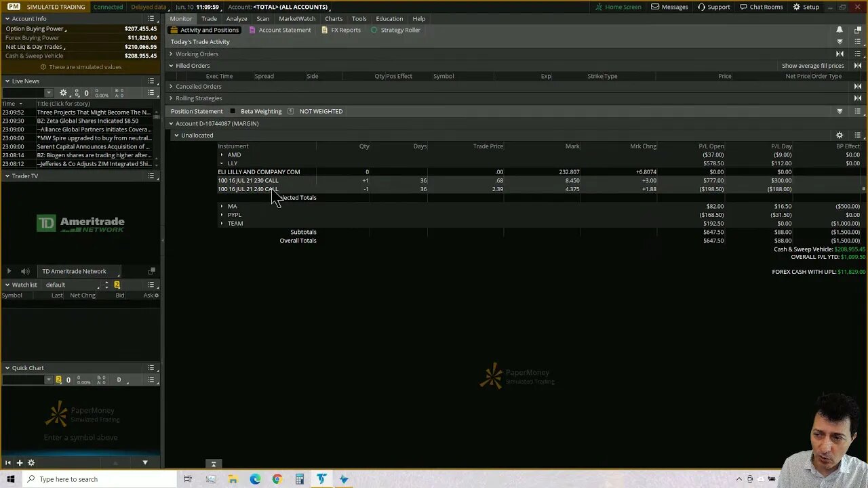Open the Education tab

pos(389,19)
